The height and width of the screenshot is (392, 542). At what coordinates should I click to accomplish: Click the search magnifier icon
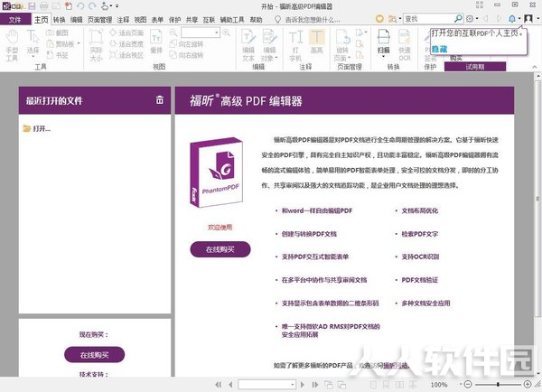click(458, 19)
